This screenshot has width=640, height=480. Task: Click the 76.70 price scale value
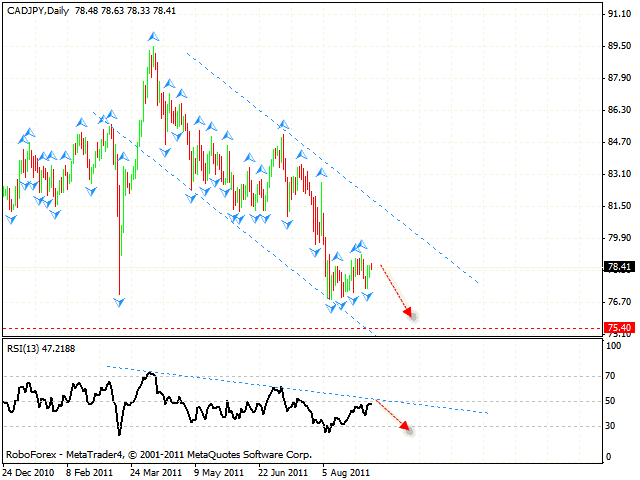point(619,302)
